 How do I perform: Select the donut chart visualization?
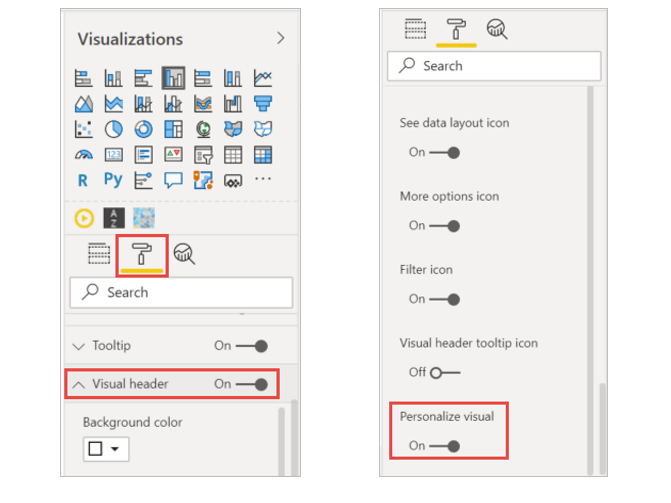143,129
